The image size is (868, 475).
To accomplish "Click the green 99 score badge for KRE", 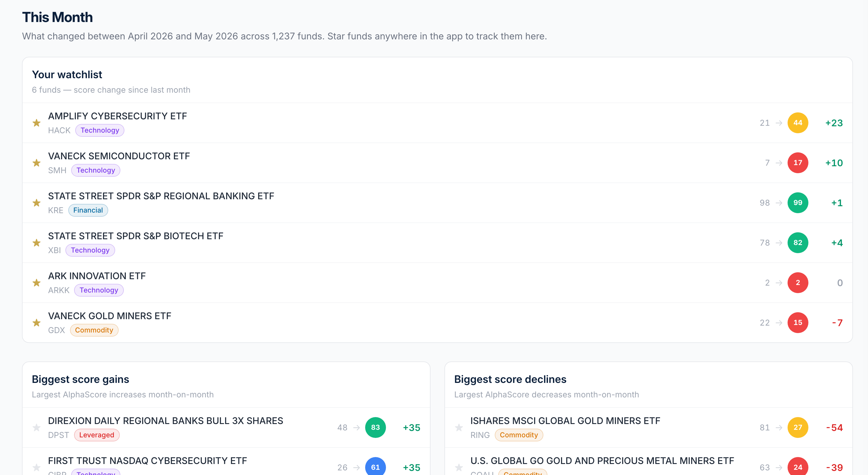I will (798, 203).
